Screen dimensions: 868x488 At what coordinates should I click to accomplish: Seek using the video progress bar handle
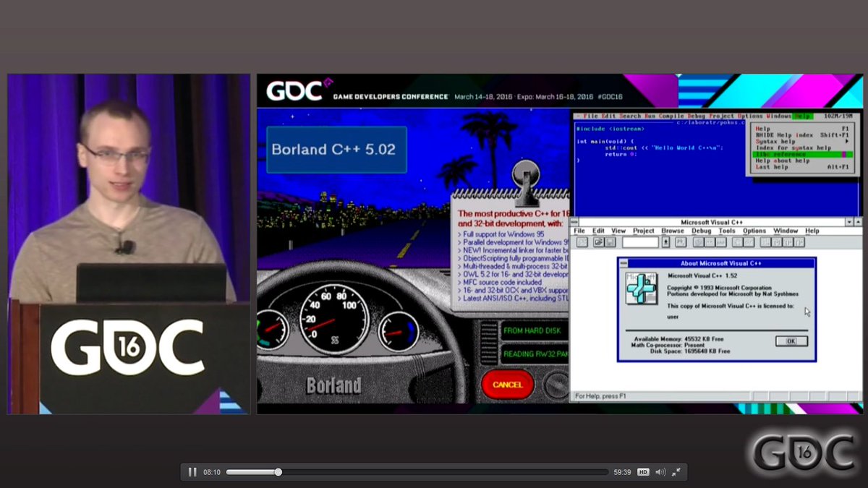click(278, 472)
